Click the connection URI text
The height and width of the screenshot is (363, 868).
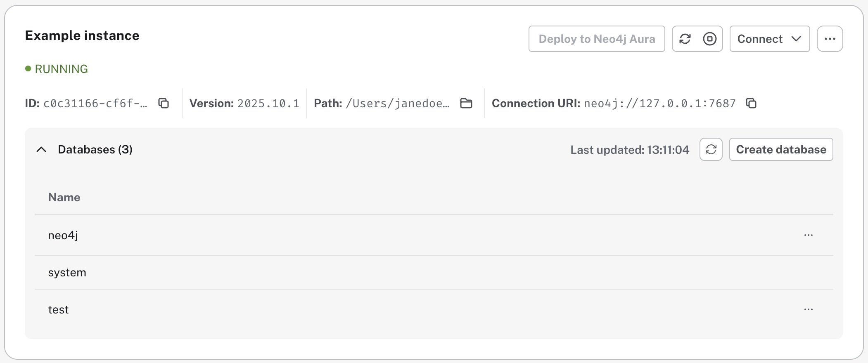659,103
